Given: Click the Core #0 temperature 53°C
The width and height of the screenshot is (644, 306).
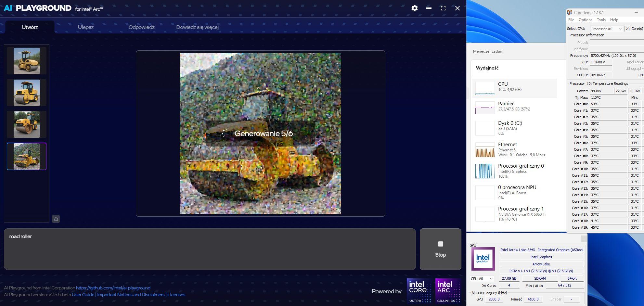Looking at the screenshot, I should 609,104.
